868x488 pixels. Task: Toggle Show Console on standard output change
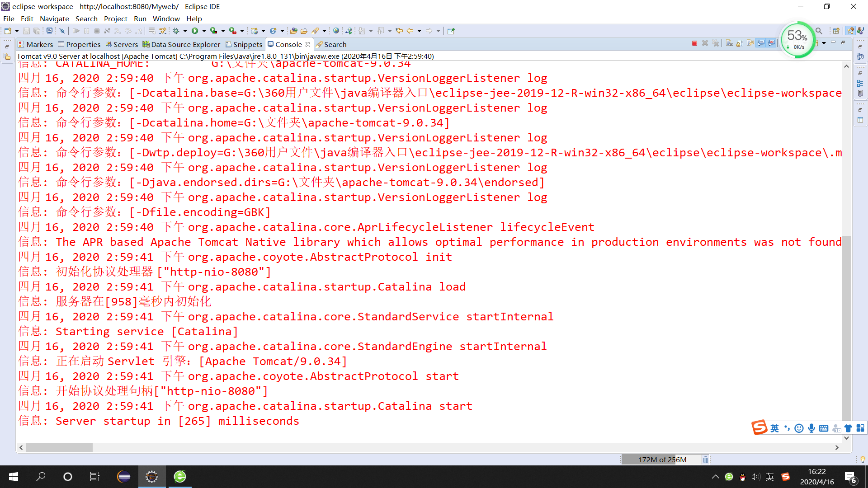point(761,43)
